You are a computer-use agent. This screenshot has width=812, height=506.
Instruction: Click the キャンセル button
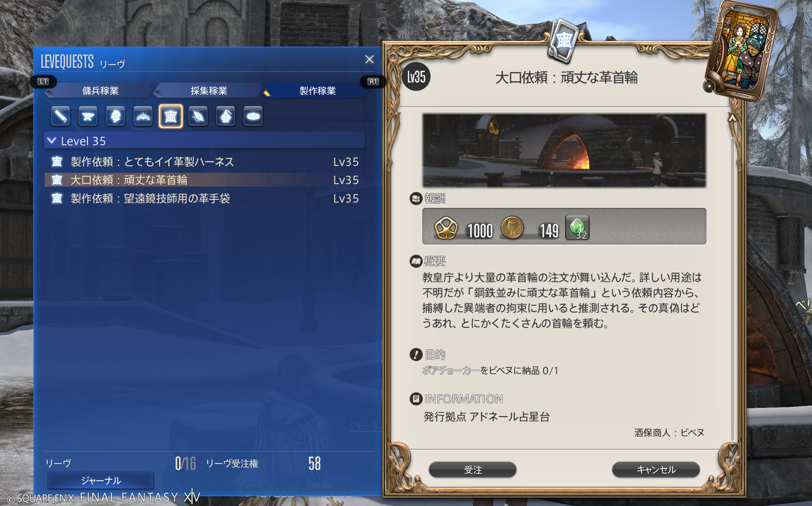(x=656, y=470)
